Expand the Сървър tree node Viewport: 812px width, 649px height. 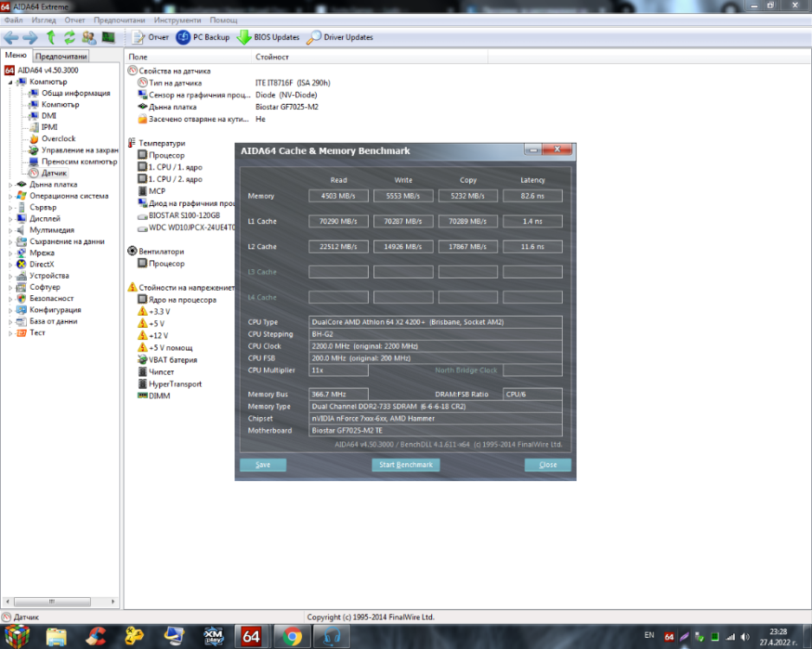[x=10, y=208]
